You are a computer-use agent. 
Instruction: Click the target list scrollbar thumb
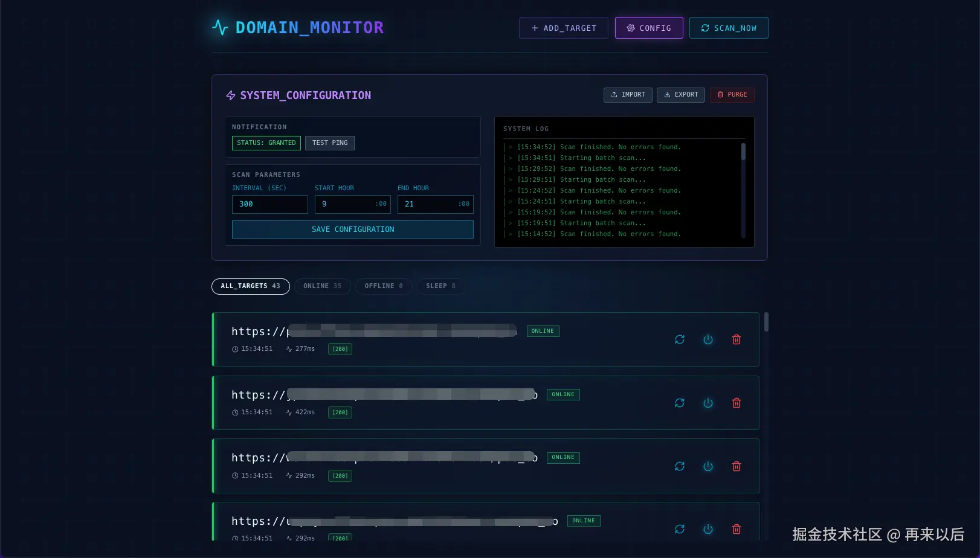click(x=766, y=322)
